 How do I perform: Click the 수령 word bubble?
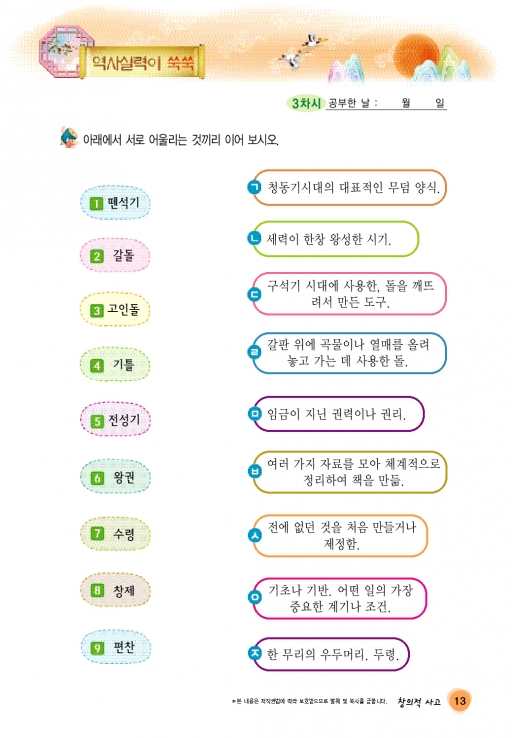point(115,534)
